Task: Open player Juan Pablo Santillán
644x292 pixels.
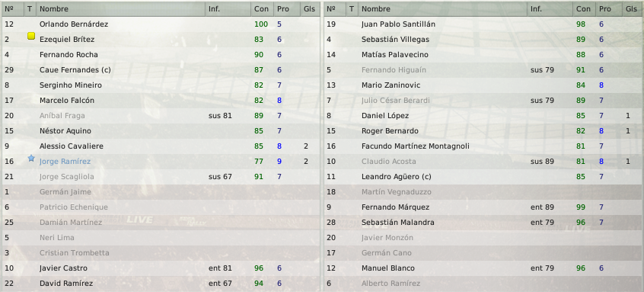Action: pos(398,24)
